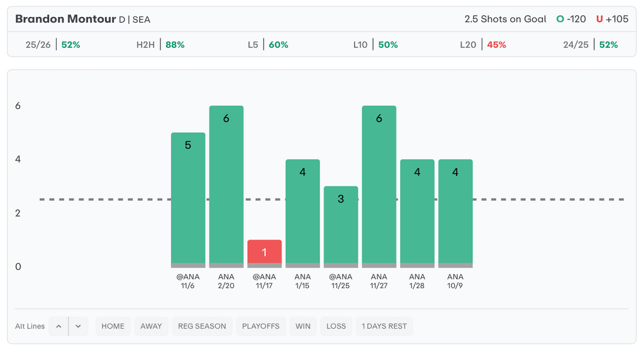
Task: Show the 24/25 season hit rate
Action: [591, 45]
